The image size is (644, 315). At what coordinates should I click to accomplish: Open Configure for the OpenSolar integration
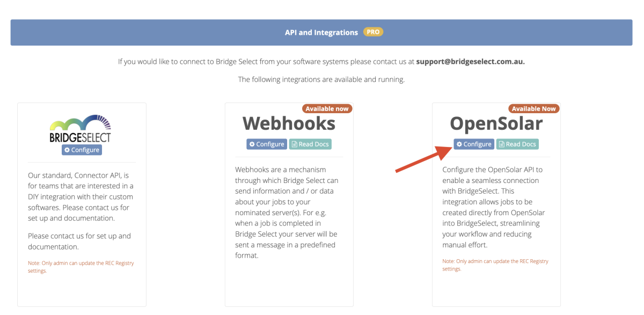click(474, 144)
